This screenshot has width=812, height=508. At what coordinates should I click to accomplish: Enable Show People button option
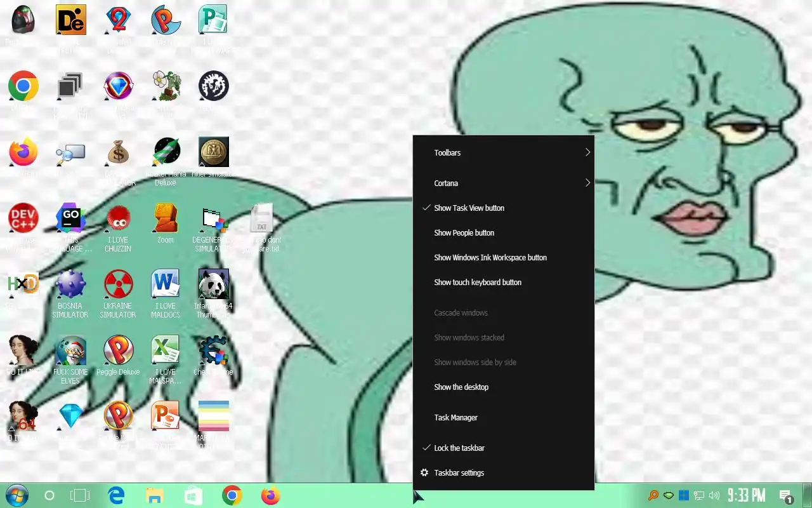click(x=504, y=233)
